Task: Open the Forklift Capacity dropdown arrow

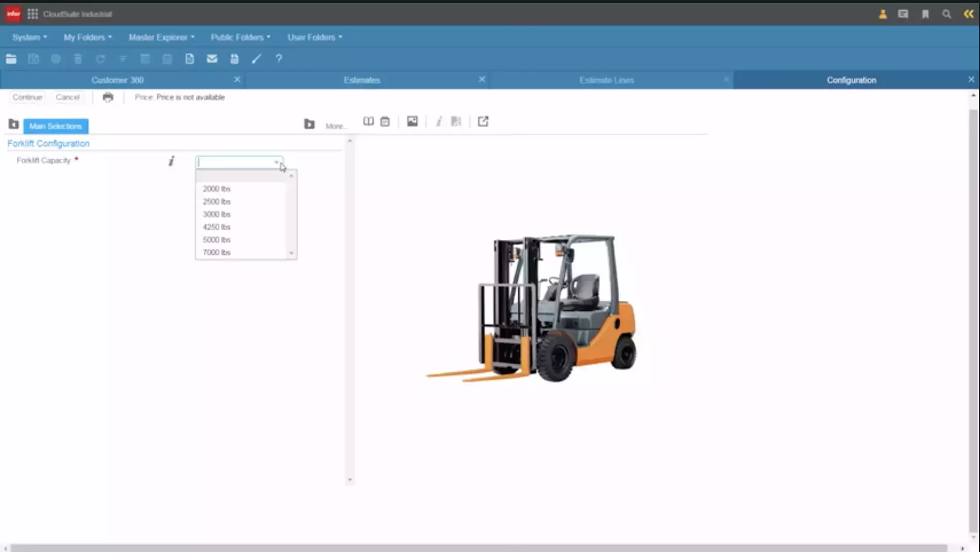Action: click(276, 162)
